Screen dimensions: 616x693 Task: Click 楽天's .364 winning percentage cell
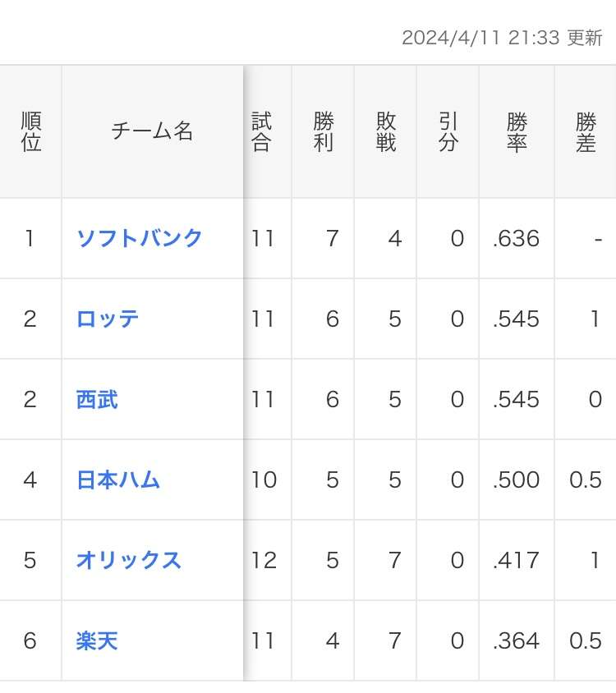(517, 640)
